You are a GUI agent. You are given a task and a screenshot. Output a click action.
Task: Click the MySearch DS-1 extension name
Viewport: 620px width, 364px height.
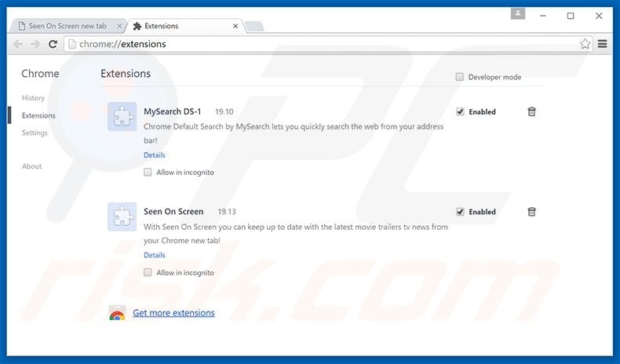(x=173, y=111)
